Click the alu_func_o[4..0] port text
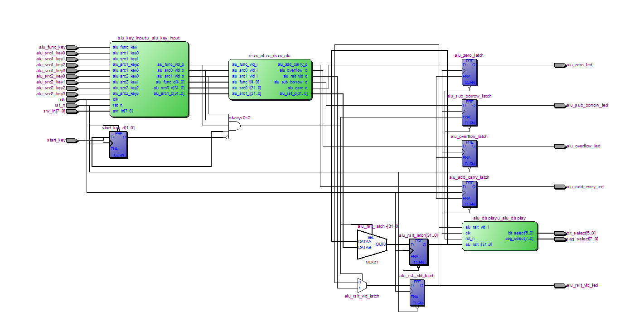644x327 pixels. (170, 82)
